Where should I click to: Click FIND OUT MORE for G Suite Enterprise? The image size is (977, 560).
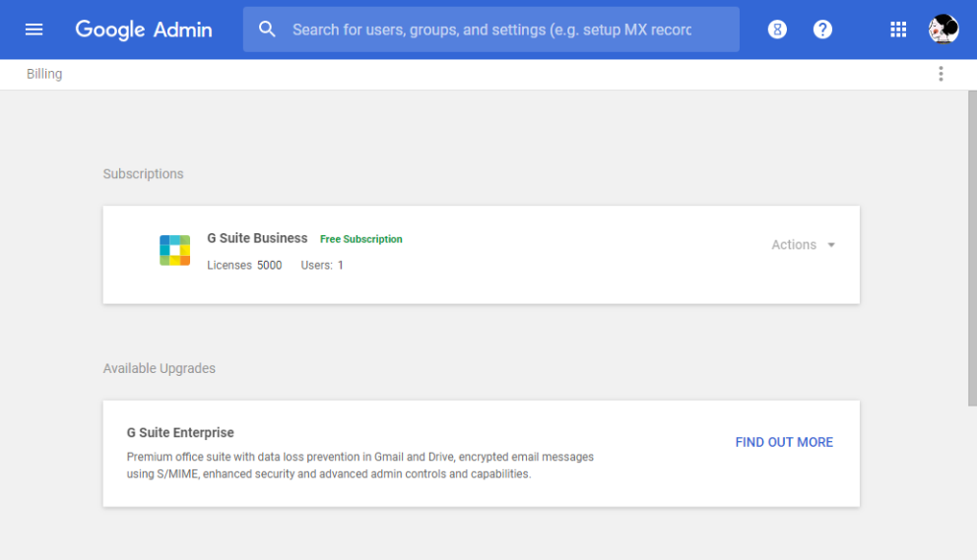point(784,442)
